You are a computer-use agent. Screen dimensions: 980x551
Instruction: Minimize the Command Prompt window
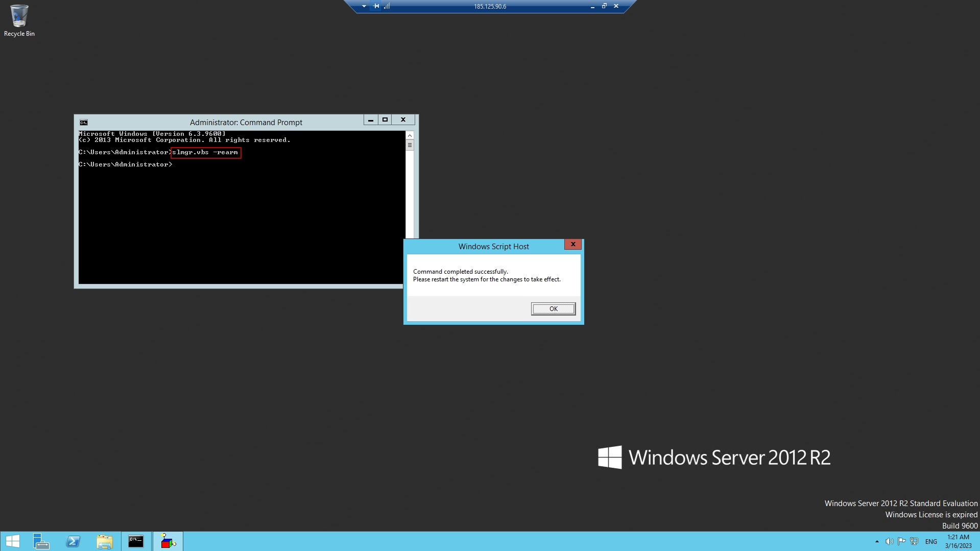coord(371,120)
